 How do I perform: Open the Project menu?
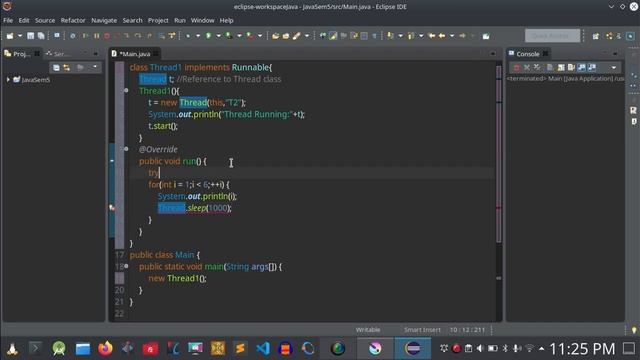coord(158,20)
